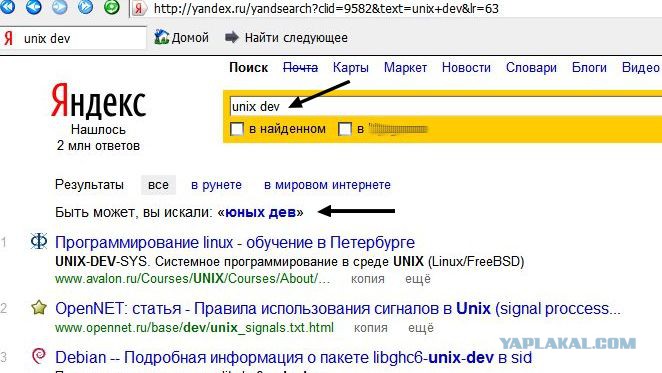Open the OpenNET article result title
The image size is (662, 373).
(x=338, y=308)
